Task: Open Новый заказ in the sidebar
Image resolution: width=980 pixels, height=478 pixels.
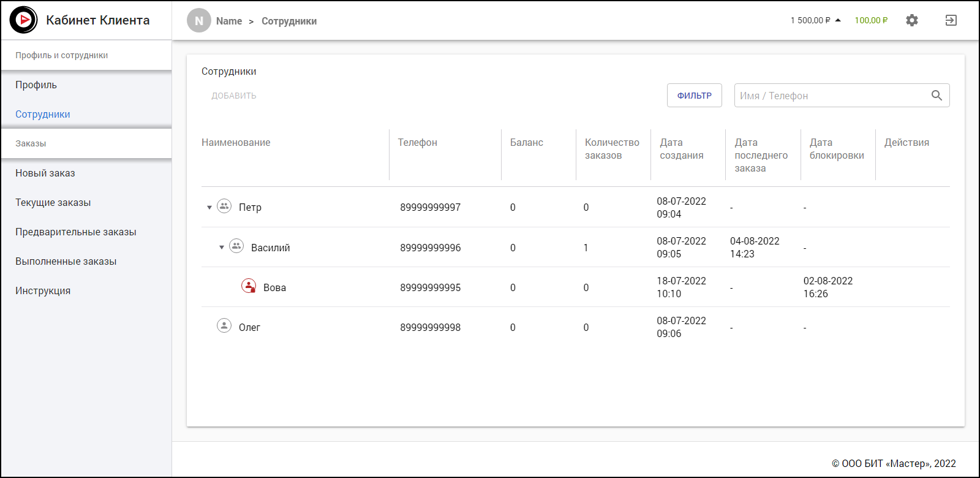Action: (45, 173)
